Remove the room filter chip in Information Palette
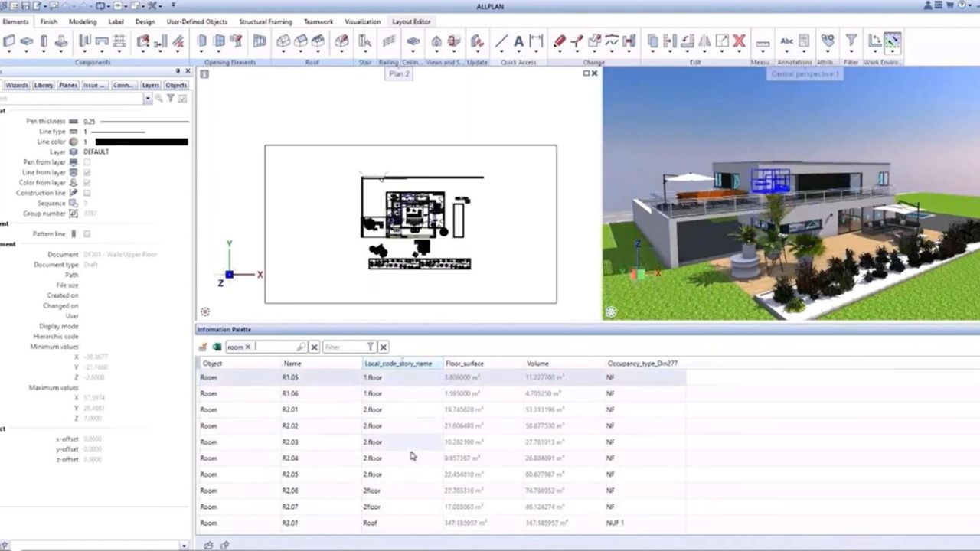Image resolution: width=980 pixels, height=551 pixels. [249, 347]
